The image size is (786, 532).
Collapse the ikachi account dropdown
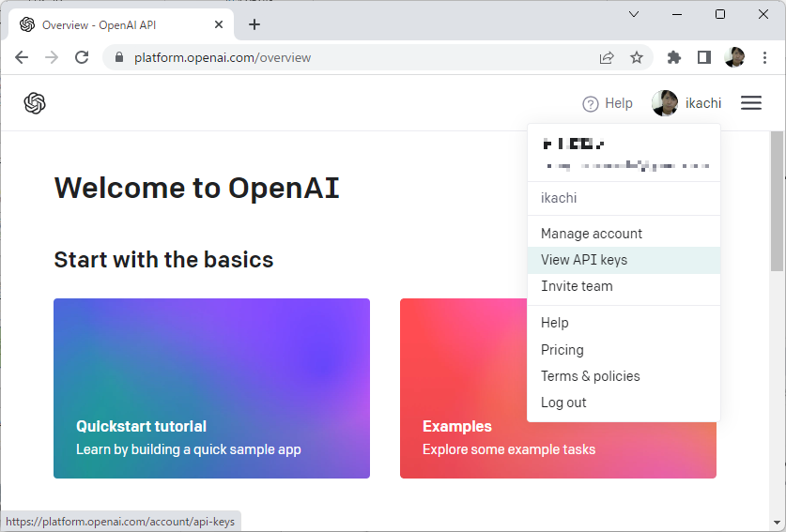pos(686,103)
